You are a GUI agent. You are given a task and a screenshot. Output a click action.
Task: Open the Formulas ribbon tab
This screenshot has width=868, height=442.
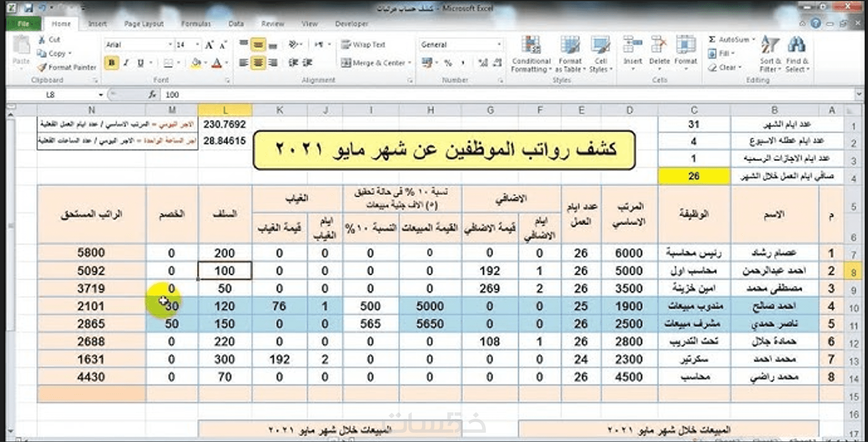[x=196, y=24]
